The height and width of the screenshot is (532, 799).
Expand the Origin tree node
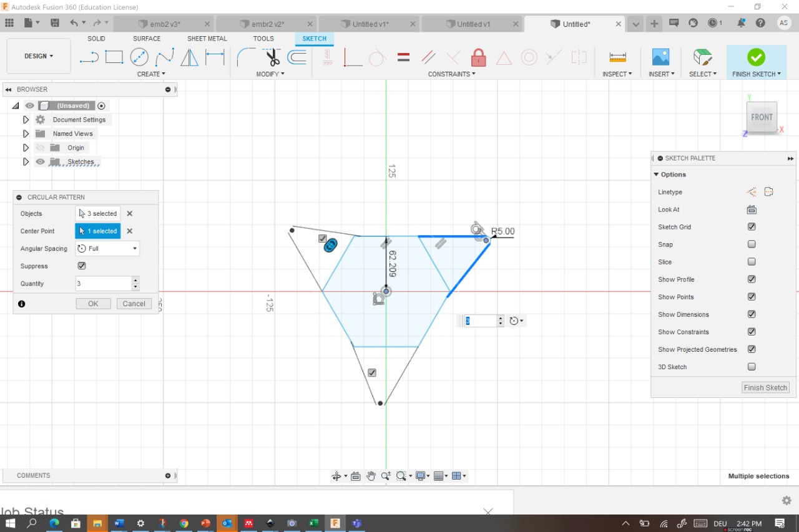point(26,148)
